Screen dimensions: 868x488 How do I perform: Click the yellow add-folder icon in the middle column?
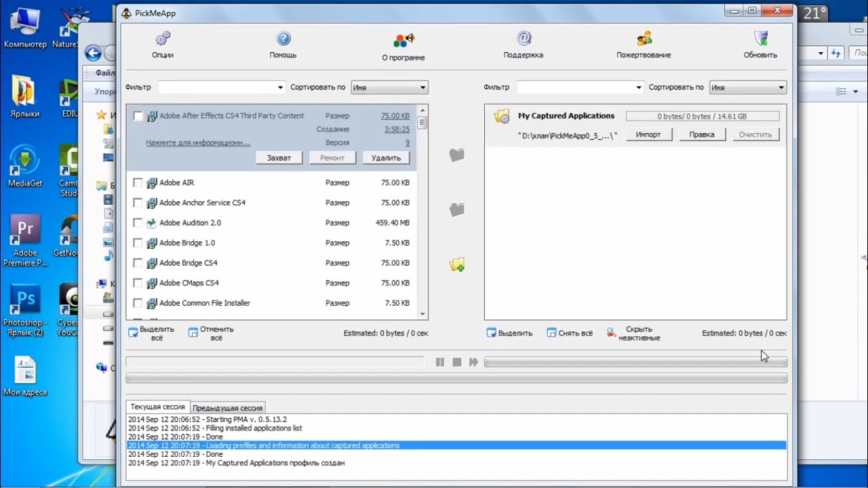[x=457, y=264]
